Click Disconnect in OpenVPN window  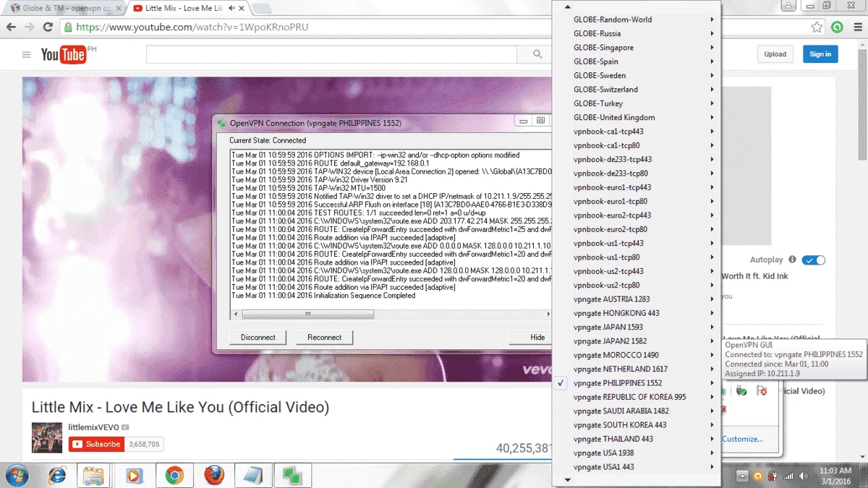(258, 338)
